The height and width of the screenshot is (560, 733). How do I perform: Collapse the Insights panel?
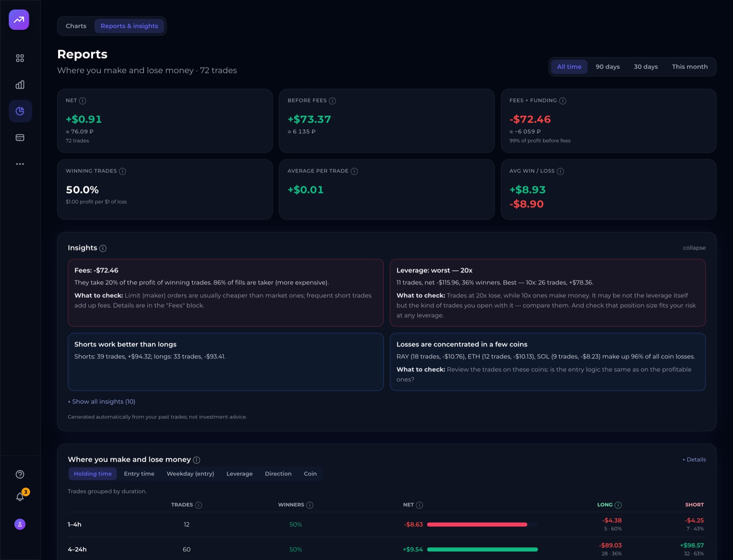694,248
